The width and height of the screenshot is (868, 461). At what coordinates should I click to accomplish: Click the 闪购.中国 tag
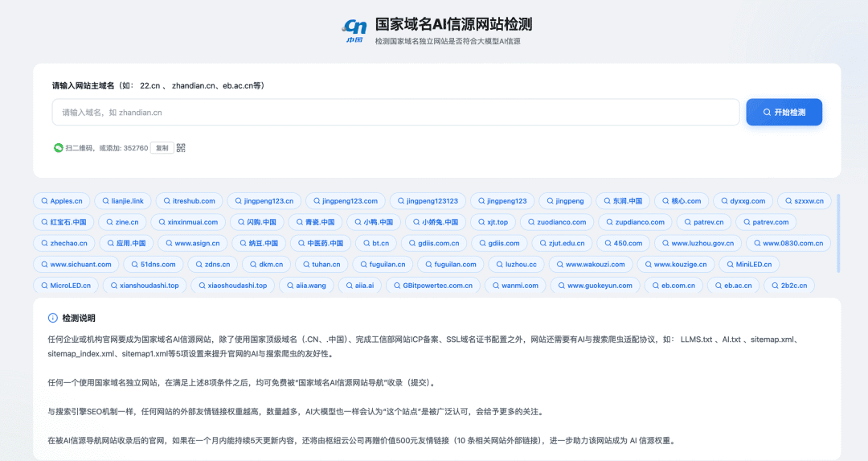pos(257,222)
